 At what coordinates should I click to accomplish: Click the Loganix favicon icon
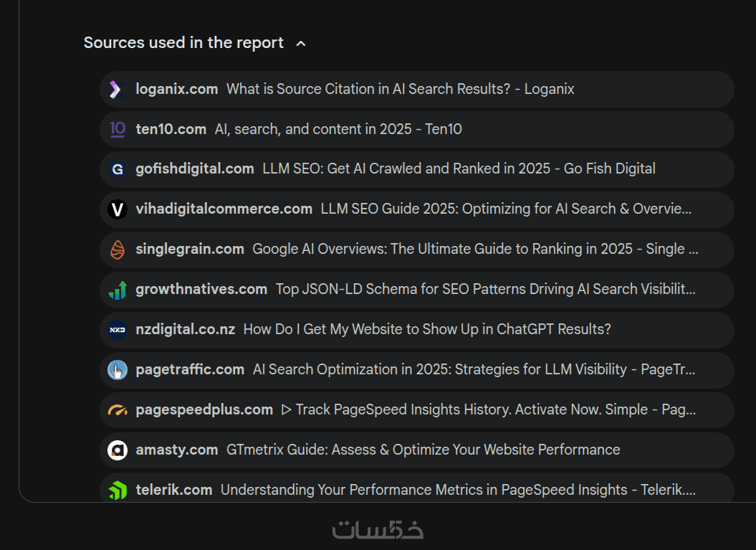(117, 90)
